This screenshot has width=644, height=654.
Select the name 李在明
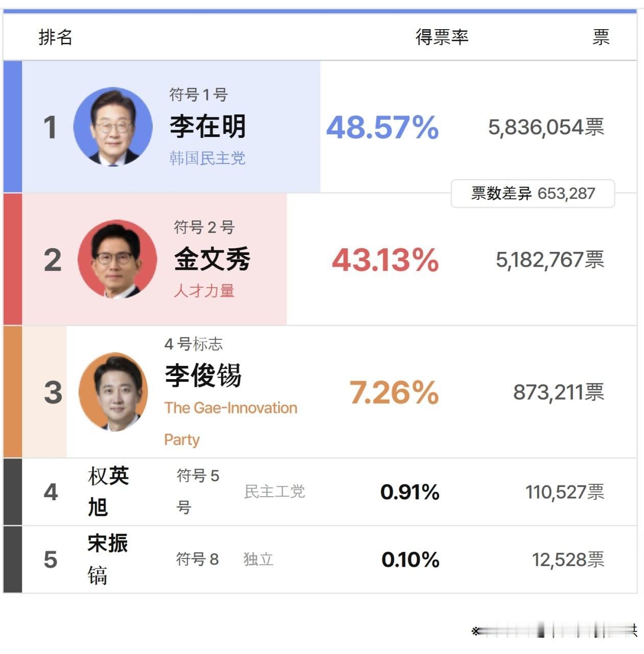coord(208,127)
